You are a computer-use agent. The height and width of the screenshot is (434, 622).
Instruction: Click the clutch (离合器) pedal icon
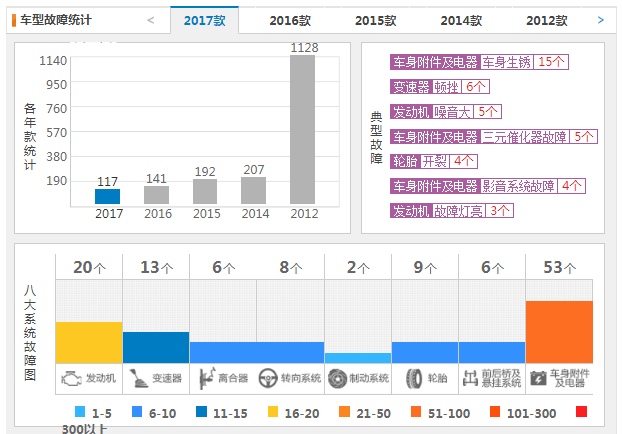[207, 378]
